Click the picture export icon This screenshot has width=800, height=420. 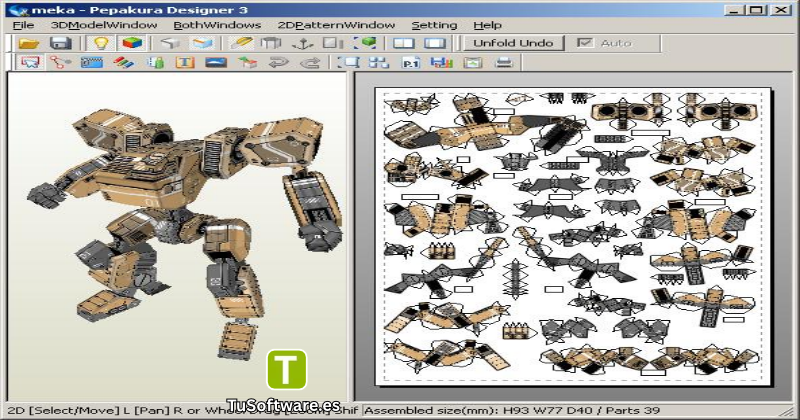point(473,63)
